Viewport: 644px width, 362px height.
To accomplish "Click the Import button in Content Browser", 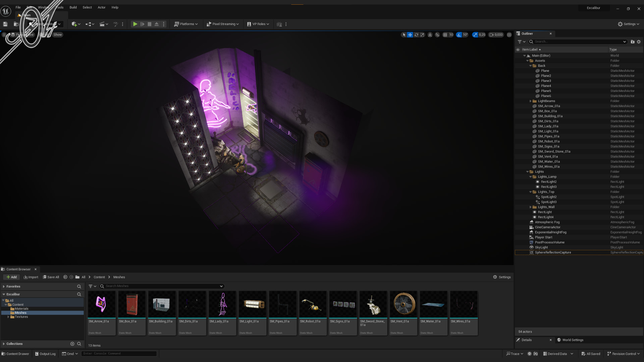I will [x=31, y=277].
